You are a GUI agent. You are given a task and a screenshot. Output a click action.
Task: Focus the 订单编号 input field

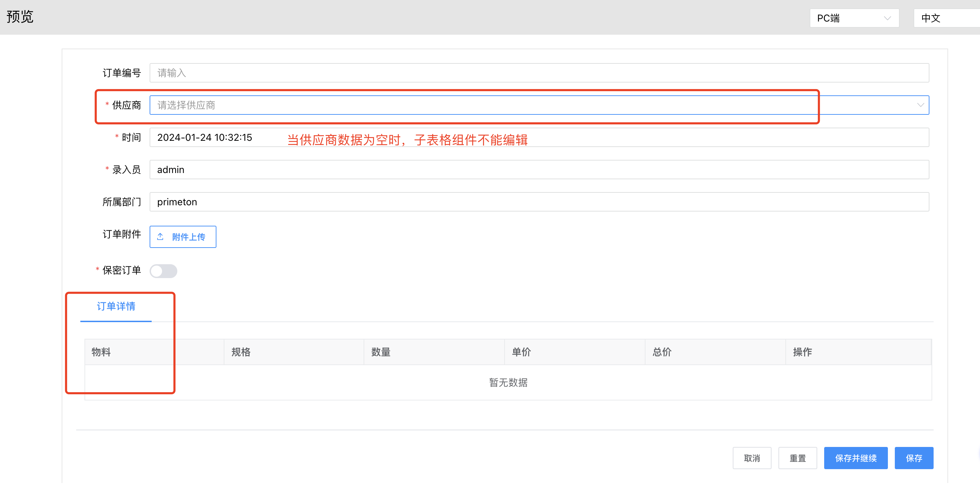(539, 73)
